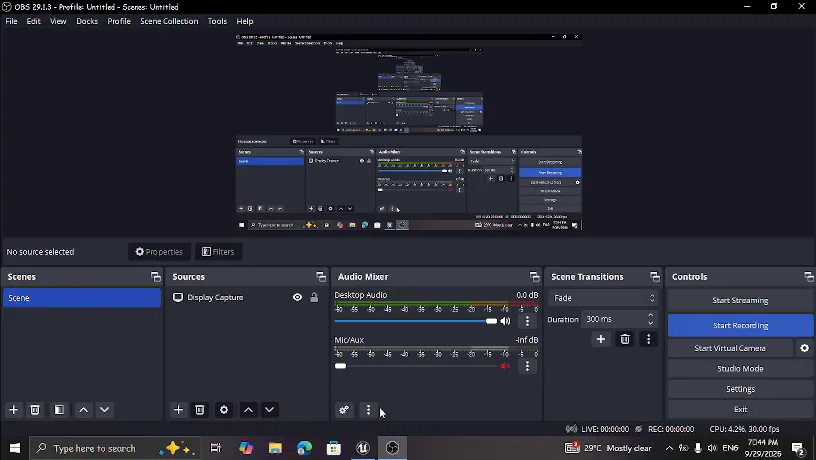Launch Microsoft Edge from the taskbar
This screenshot has width=816, height=460.
coord(304,448)
